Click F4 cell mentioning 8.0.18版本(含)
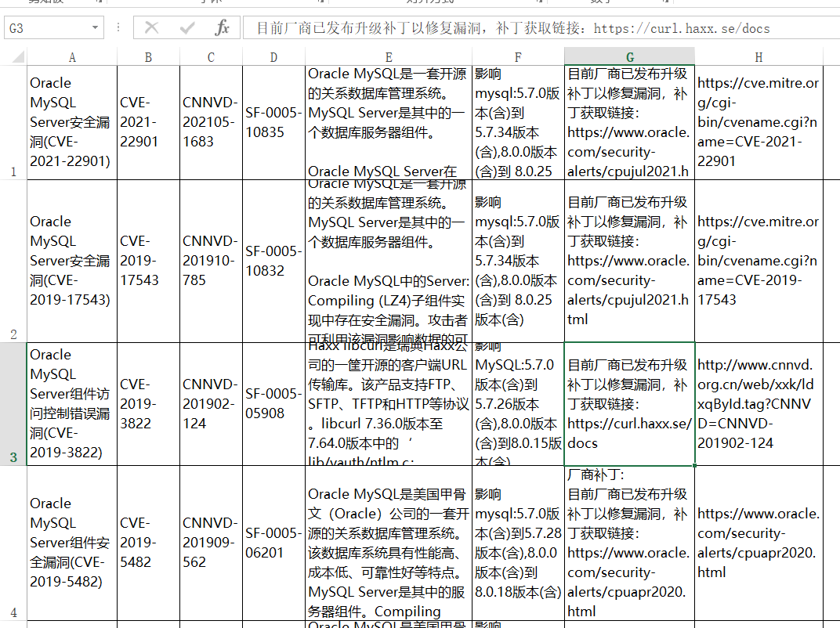 518,543
